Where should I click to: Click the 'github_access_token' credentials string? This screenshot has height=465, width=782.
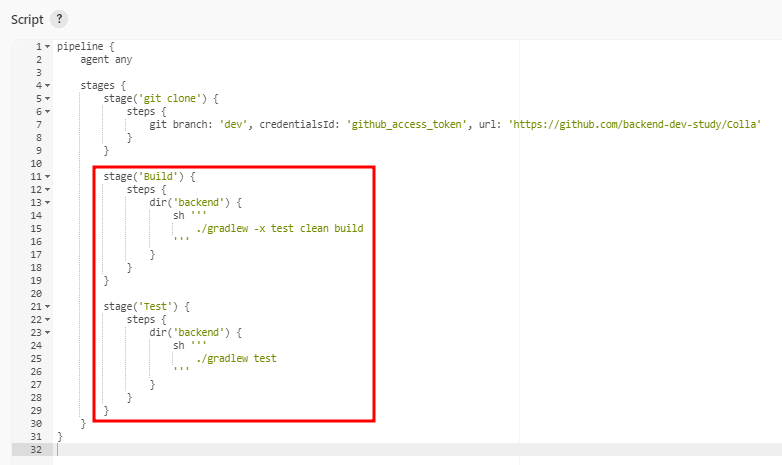406,124
